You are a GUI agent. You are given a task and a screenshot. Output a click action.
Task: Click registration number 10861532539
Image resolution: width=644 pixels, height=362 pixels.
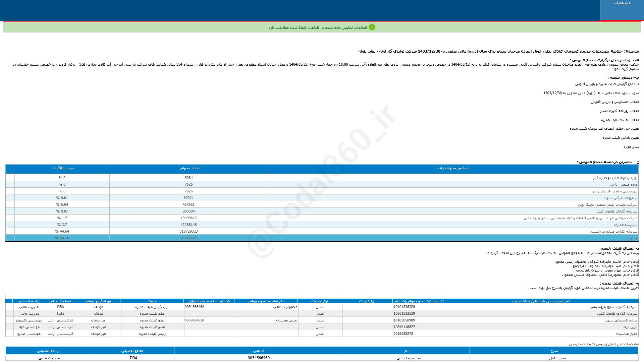pos(404,314)
